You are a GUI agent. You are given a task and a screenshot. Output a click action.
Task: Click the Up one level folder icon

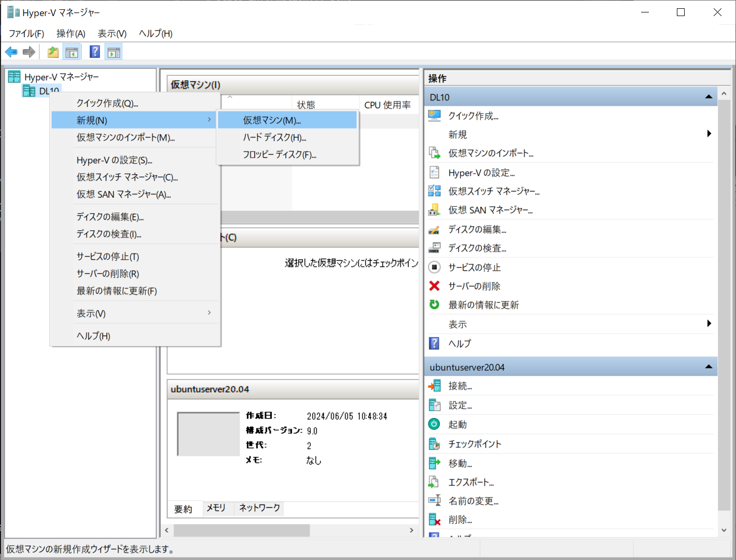[53, 52]
